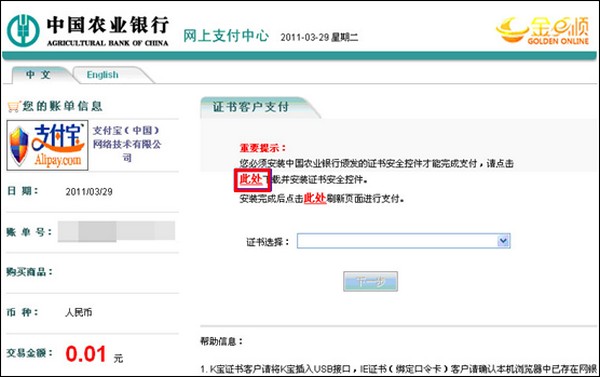The width and height of the screenshot is (600, 377).
Task: Click the Golden Online logo
Action: pos(542,31)
